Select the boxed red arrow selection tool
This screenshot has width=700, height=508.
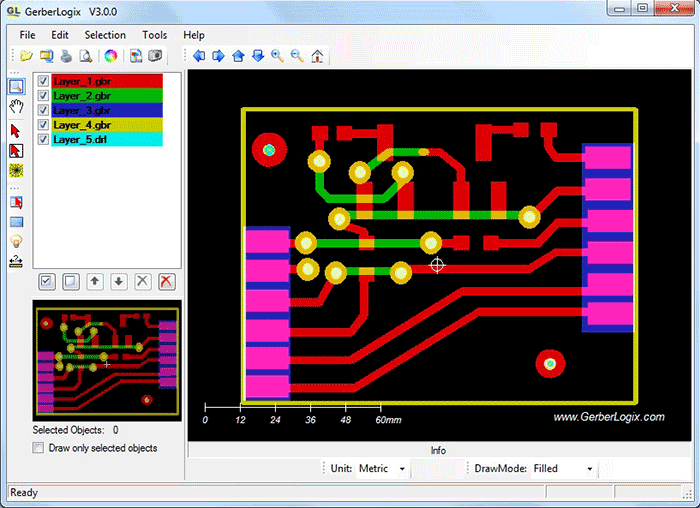(17, 151)
